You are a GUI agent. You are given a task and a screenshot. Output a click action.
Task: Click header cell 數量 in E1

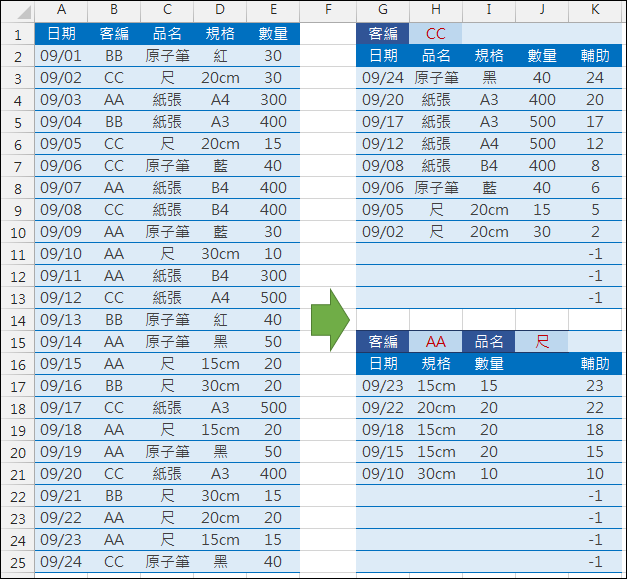273,34
